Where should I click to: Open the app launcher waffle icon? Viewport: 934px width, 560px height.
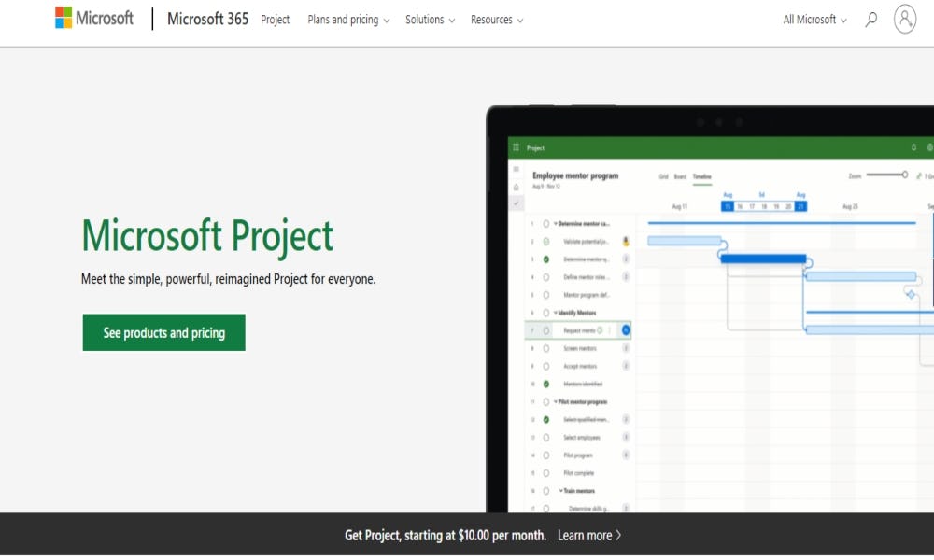[516, 147]
